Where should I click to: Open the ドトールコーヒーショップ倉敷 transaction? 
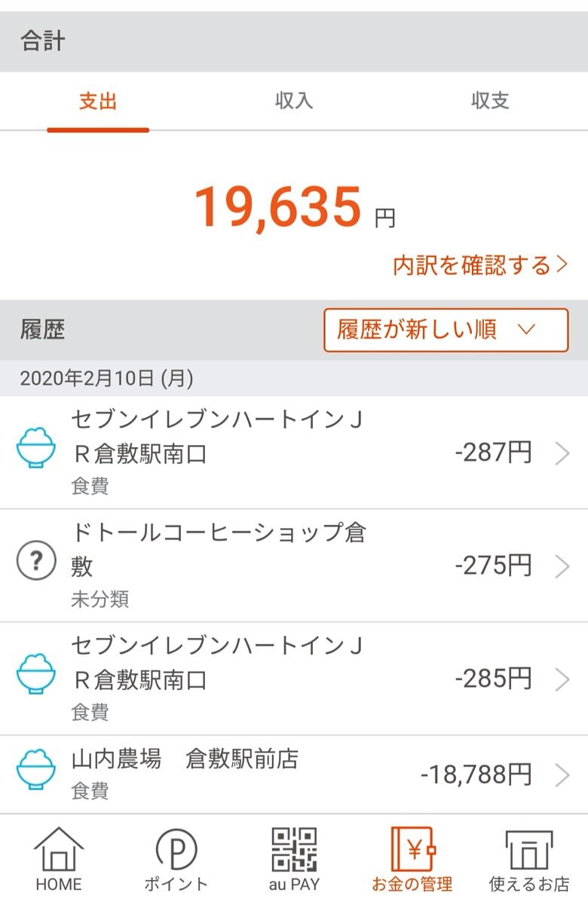coord(294,566)
